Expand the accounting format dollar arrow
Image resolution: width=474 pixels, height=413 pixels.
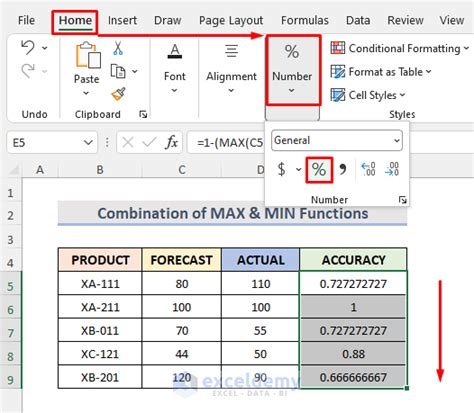pos(298,169)
